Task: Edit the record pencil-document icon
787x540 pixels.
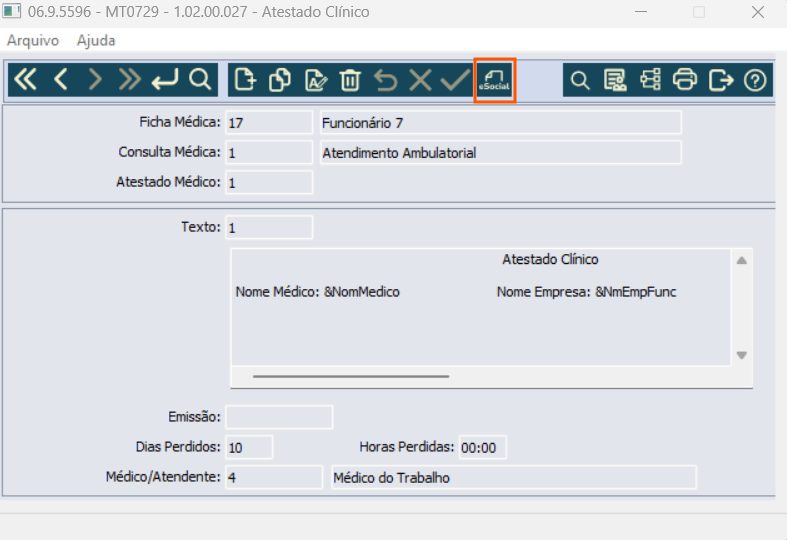Action: pos(316,80)
